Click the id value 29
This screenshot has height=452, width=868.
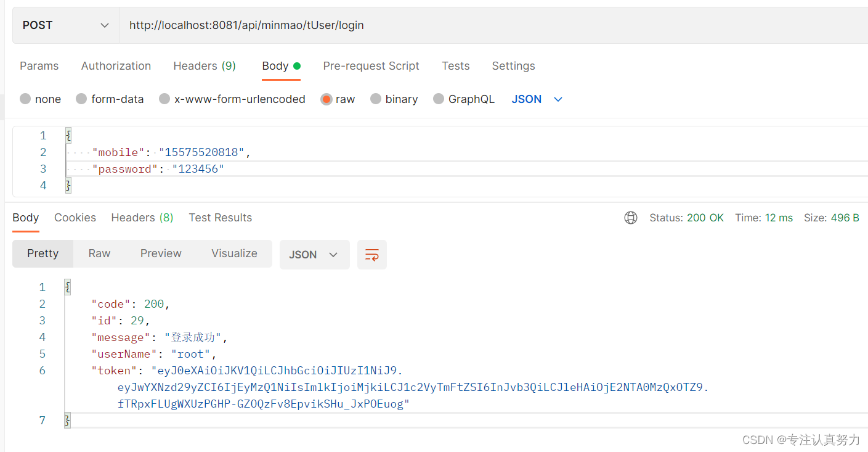pos(137,321)
